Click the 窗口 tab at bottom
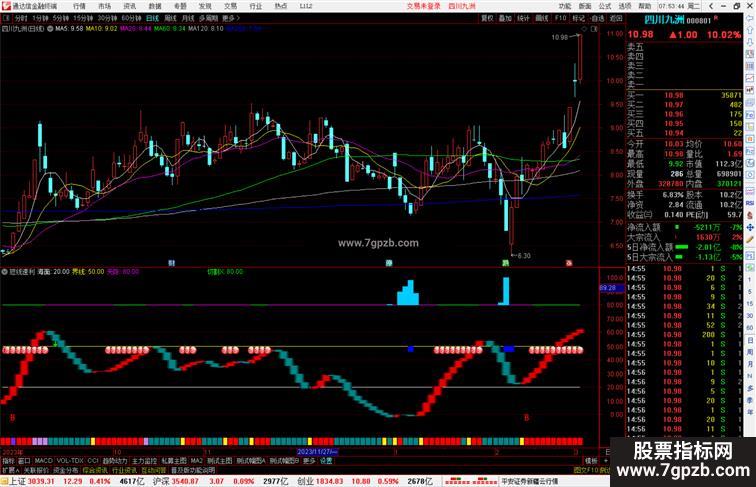This screenshot has height=487, width=756. [x=24, y=461]
